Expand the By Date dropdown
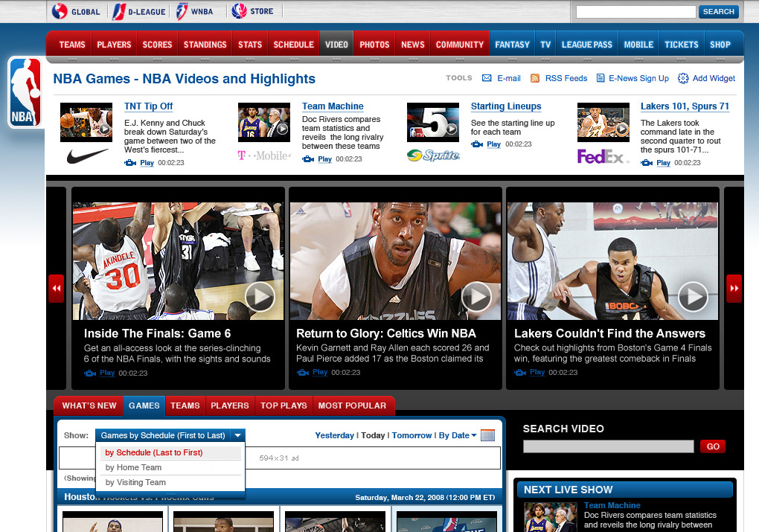Screen dimensions: 759x532 click(457, 435)
